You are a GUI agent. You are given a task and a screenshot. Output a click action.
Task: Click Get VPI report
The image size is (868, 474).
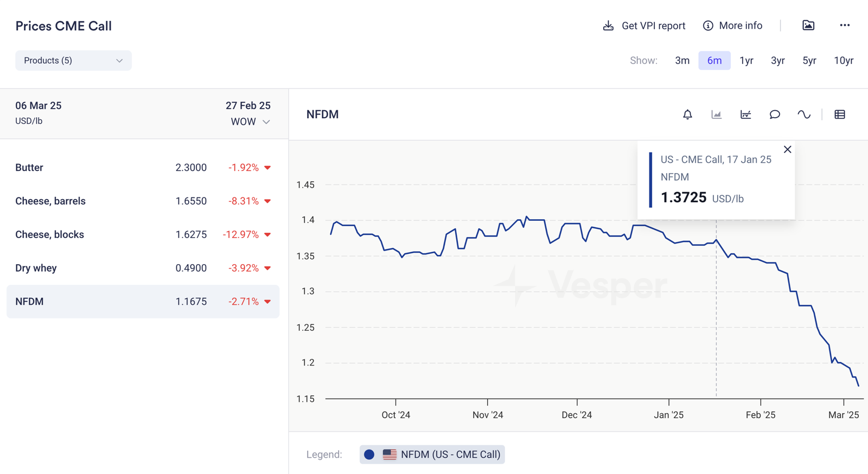click(x=644, y=26)
